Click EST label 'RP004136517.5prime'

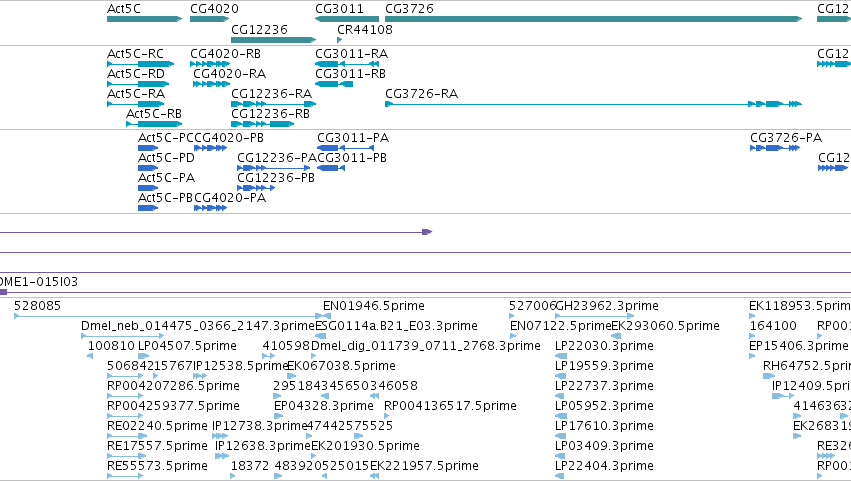pyautogui.click(x=450, y=407)
